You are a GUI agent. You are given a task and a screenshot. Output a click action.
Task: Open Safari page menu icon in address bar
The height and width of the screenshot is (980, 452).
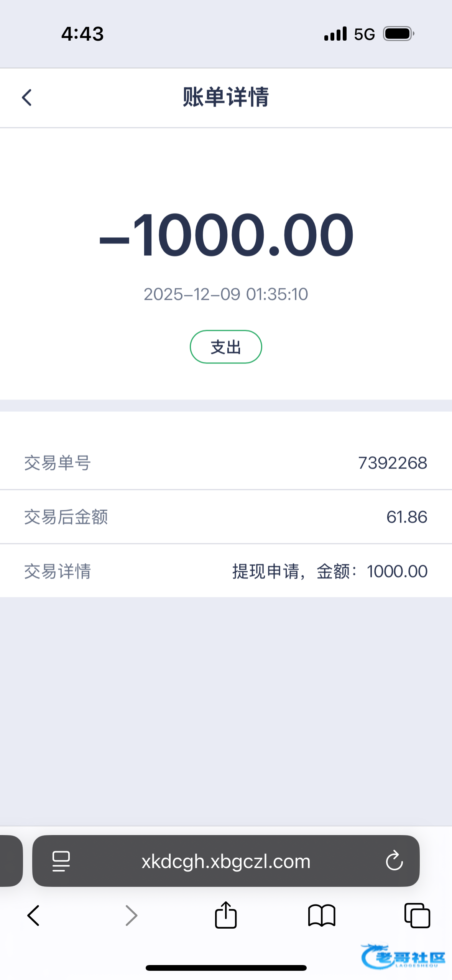(x=61, y=861)
